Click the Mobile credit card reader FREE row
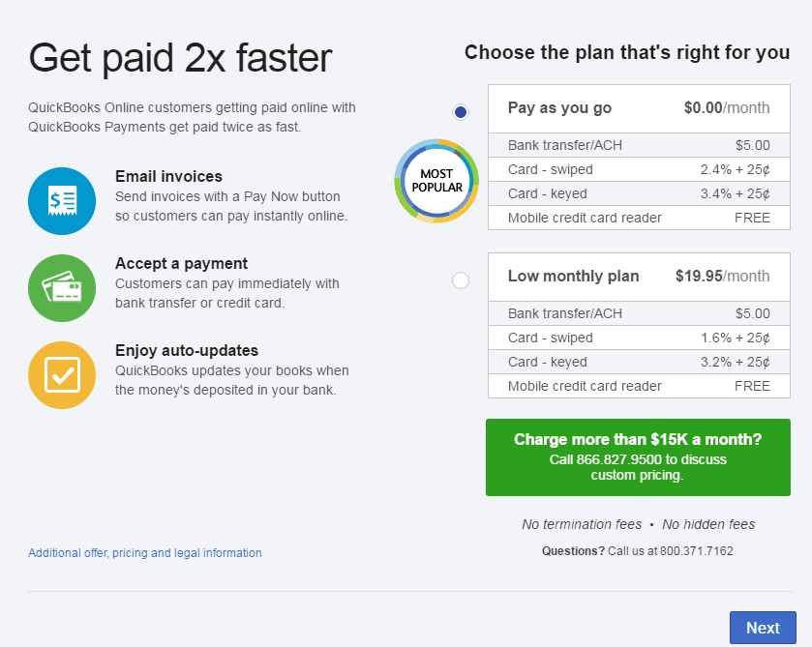The image size is (812, 647). click(x=638, y=218)
